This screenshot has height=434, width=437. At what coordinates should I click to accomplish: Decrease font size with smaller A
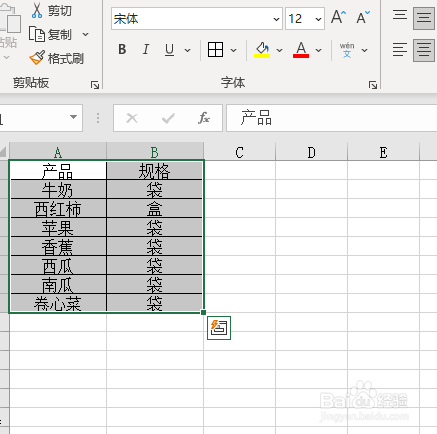point(363,17)
